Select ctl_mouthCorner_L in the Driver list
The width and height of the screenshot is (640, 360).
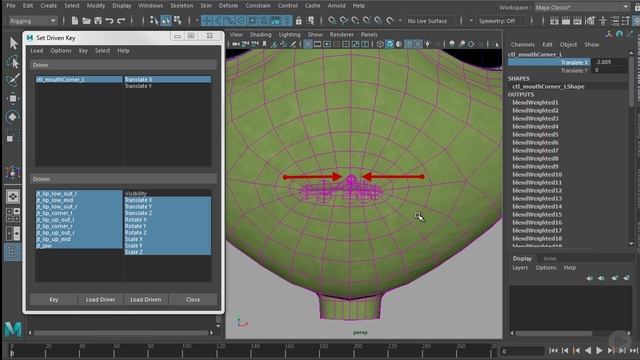point(79,79)
